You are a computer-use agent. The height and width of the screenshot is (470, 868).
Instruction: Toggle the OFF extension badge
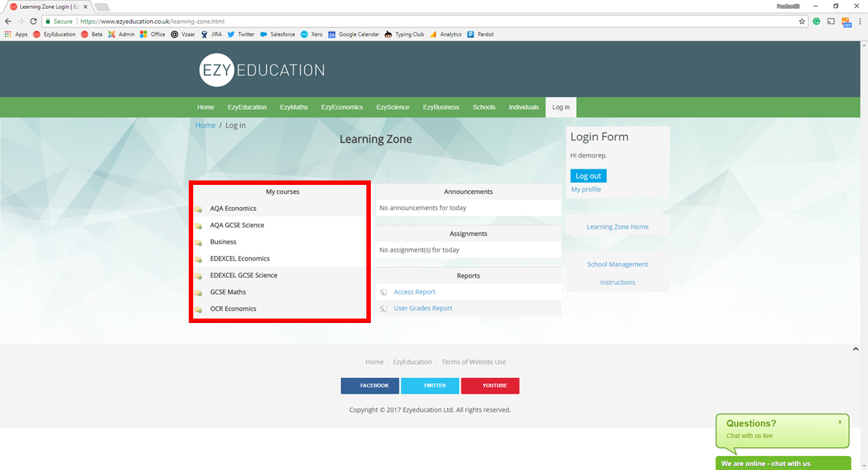click(846, 22)
